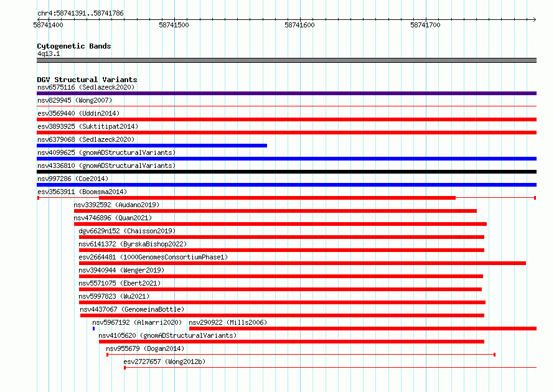Open variant nsv3940944 (Wenger2019) label

121,270
